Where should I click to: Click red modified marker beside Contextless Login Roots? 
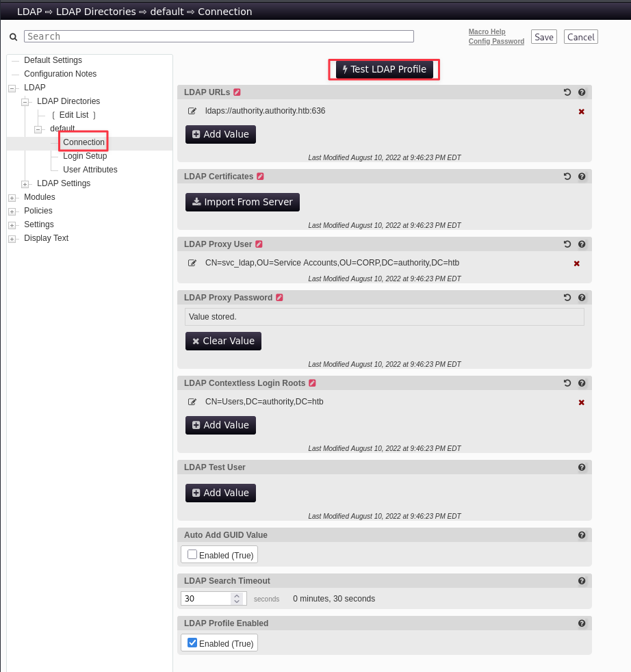312,383
